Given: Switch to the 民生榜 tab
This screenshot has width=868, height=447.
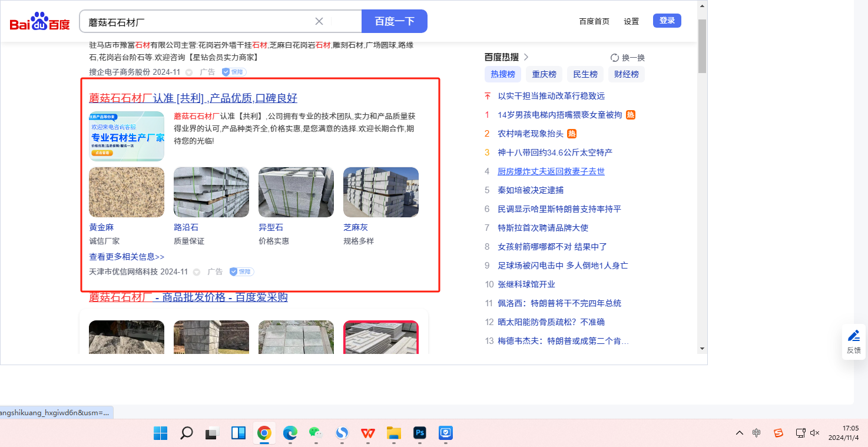Looking at the screenshot, I should pyautogui.click(x=585, y=74).
